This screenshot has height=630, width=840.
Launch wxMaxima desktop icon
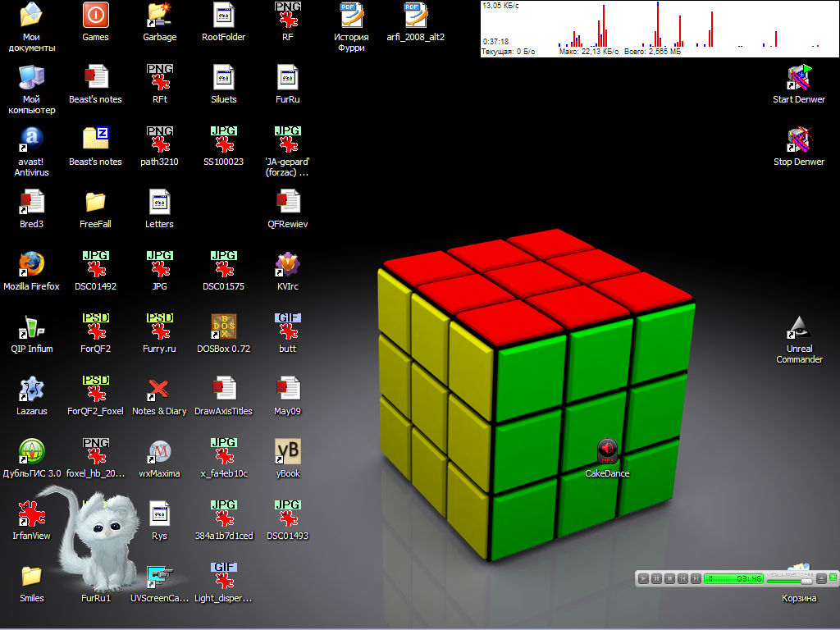159,451
